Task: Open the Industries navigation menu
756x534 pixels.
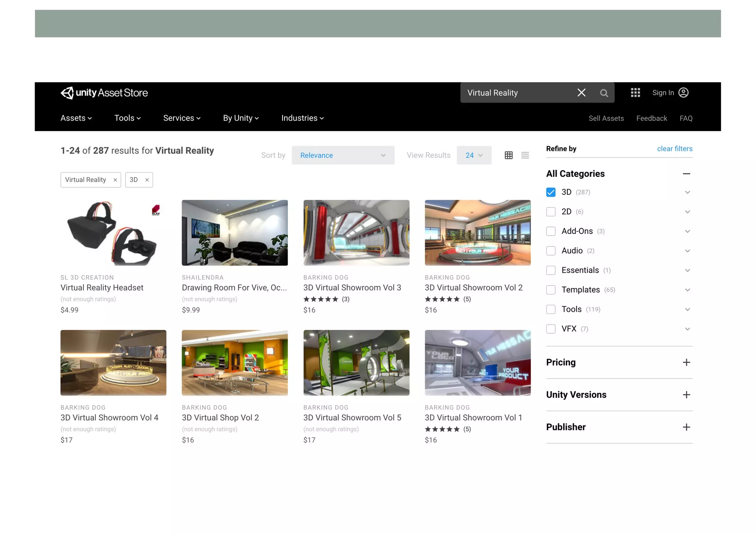Action: tap(302, 118)
